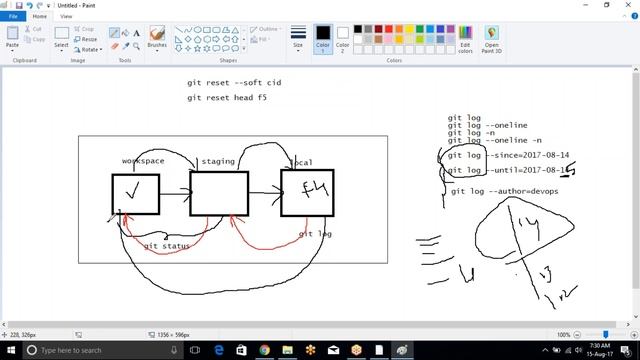
Task: Open File Explorer from taskbar
Action: pos(287,350)
